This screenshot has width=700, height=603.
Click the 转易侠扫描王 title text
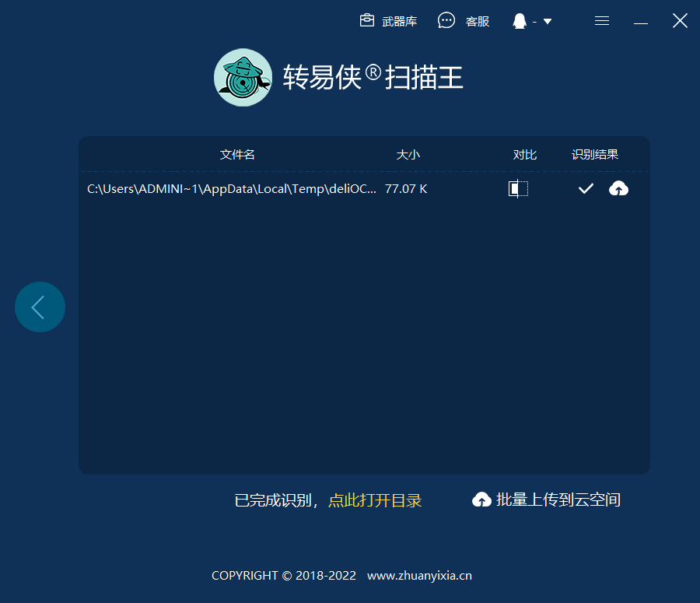[373, 77]
